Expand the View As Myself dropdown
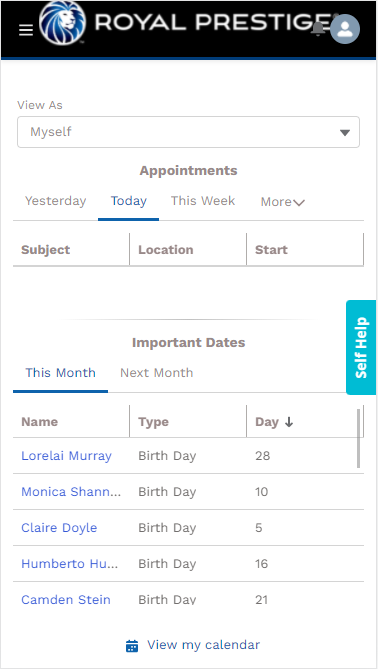The image size is (378, 669). click(x=188, y=132)
